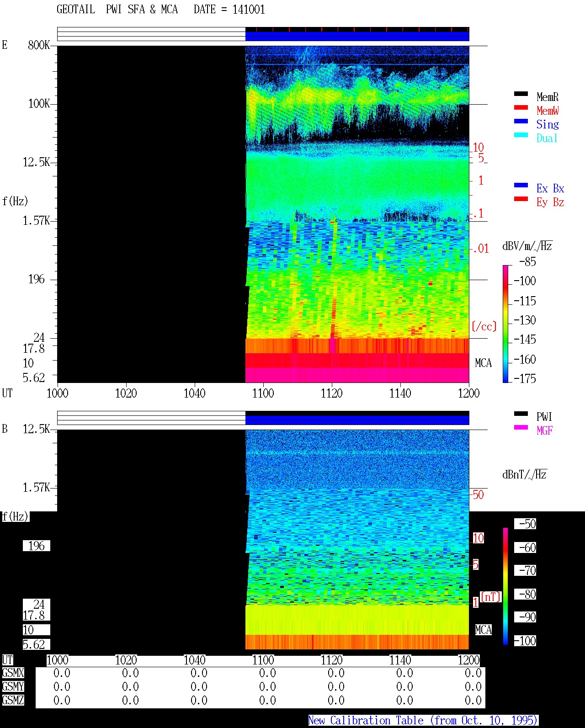
Task: Click the '-85' color scale value
Action: 527,262
